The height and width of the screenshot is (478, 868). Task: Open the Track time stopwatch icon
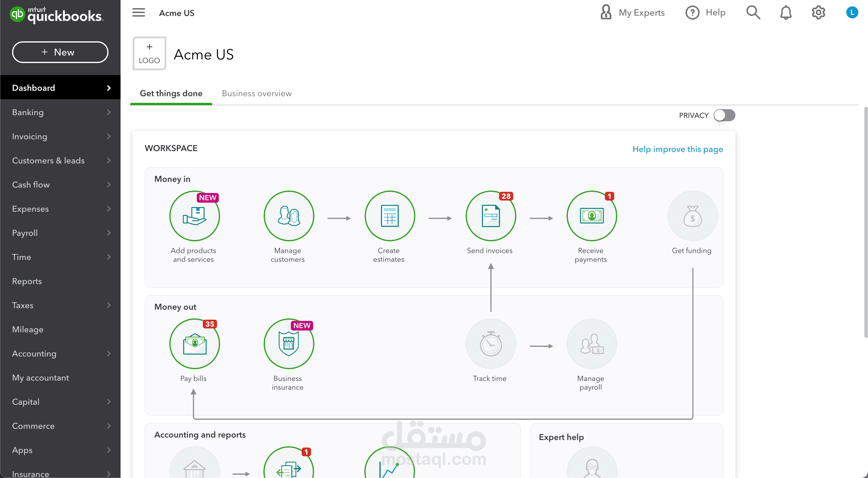pos(491,343)
